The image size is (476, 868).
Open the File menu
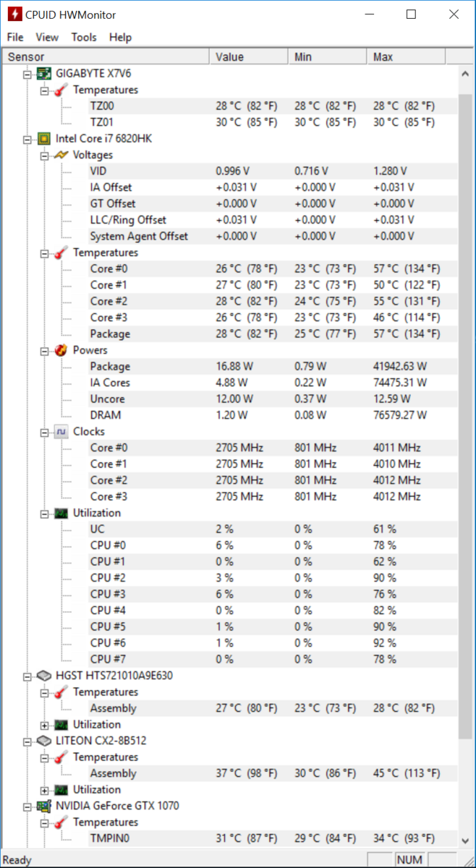[14, 37]
